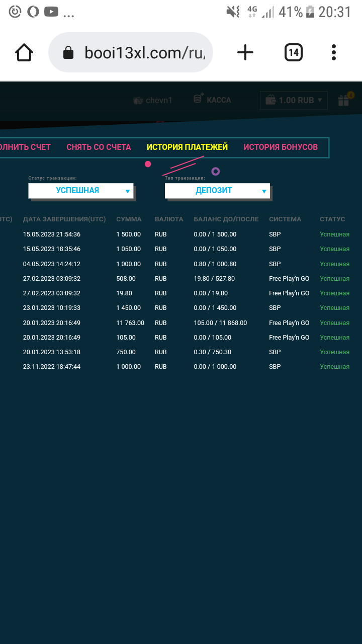
Task: Click the amount 1 050.00
Action: point(128,249)
